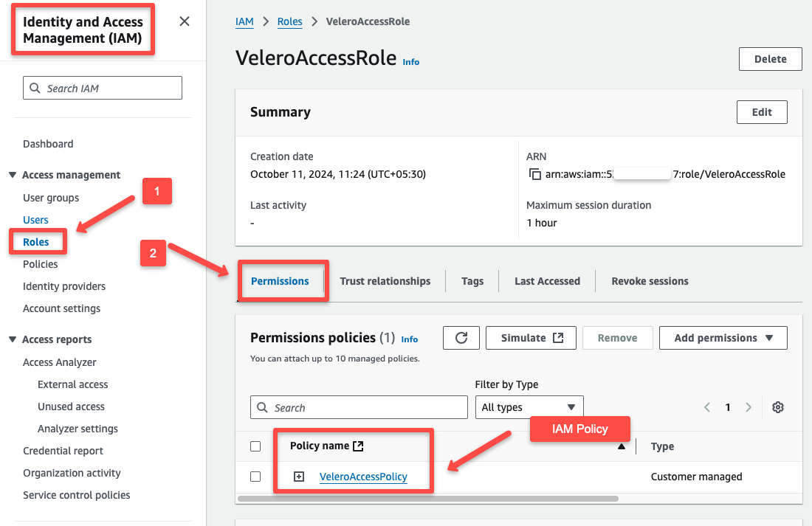Select all policies with header checkbox
The height and width of the screenshot is (526, 812).
(x=255, y=446)
